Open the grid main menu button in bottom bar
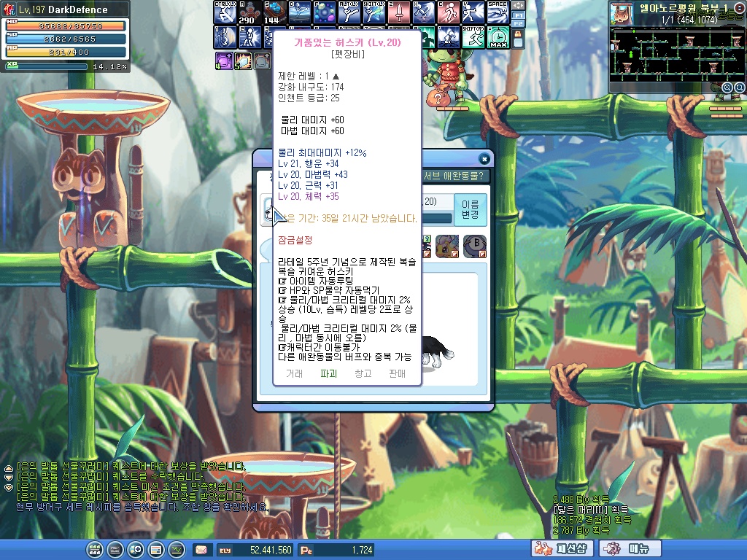 pos(94,550)
